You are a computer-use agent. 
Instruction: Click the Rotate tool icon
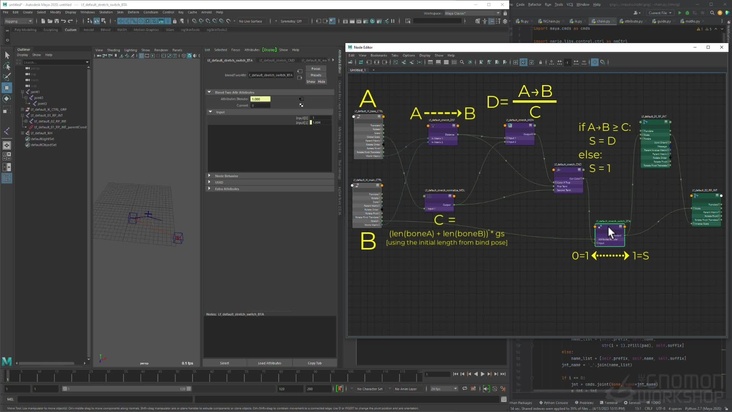pos(6,99)
